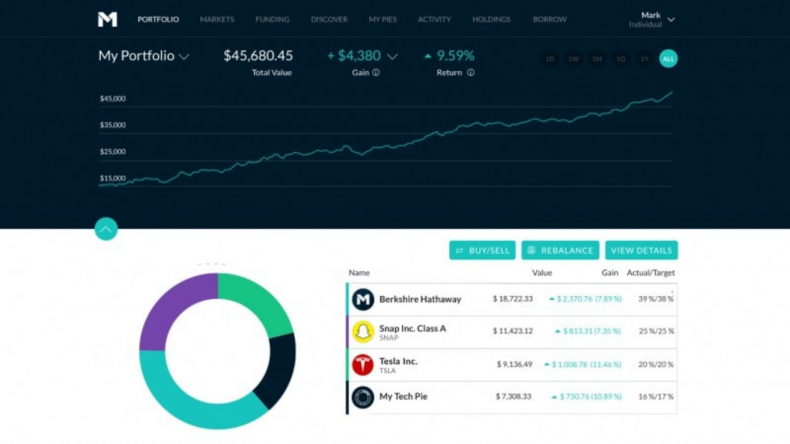Open the Borrow tab
This screenshot has width=790, height=444.
click(550, 19)
